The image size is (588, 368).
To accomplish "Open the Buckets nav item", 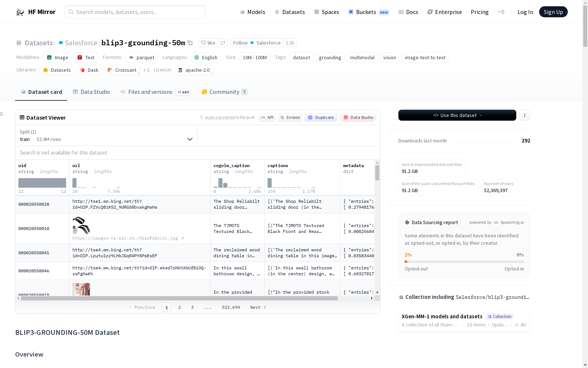I will tap(369, 12).
